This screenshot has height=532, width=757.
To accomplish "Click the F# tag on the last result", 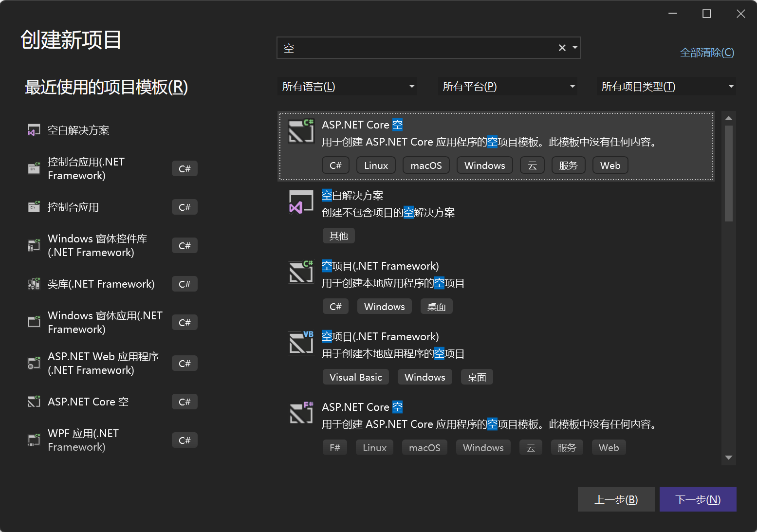I will (335, 448).
